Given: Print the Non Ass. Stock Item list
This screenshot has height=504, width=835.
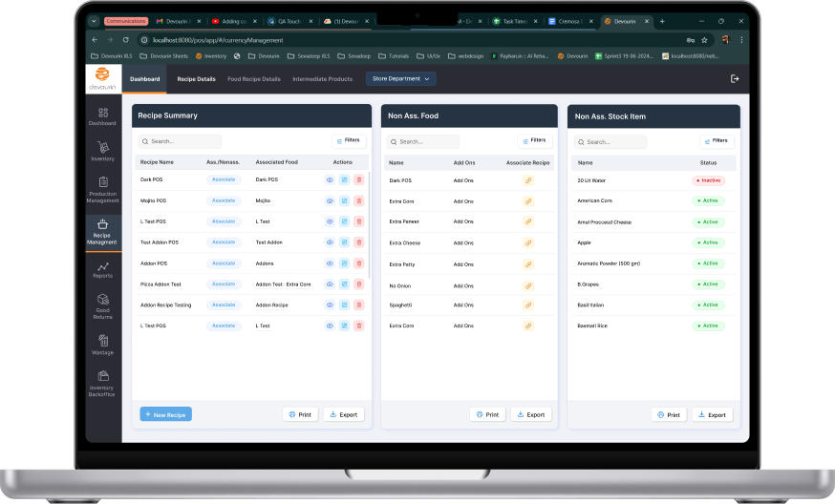Looking at the screenshot, I should pos(669,414).
